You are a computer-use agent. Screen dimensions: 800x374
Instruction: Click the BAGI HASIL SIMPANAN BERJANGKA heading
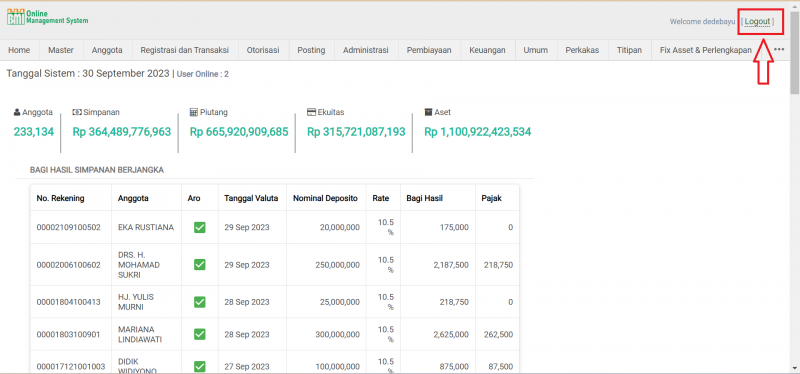click(x=97, y=170)
